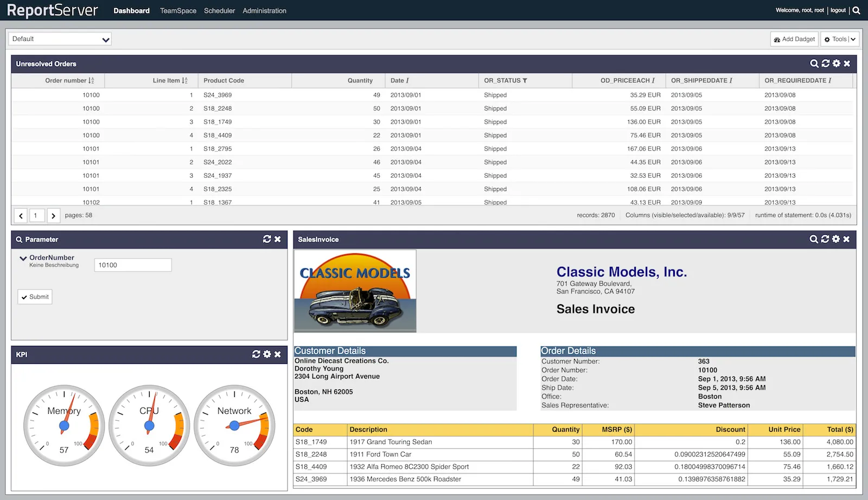Refresh the SalesInvoice dadget
This screenshot has height=500, width=868.
click(825, 239)
